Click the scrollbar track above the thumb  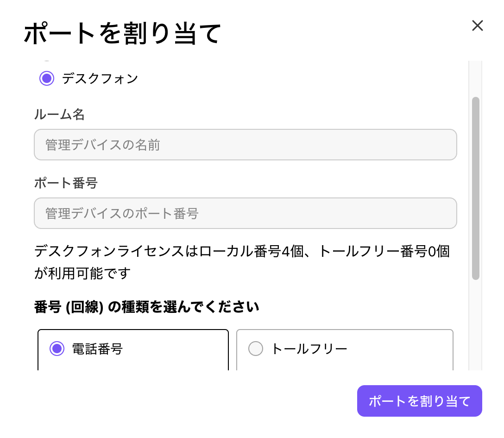475,79
